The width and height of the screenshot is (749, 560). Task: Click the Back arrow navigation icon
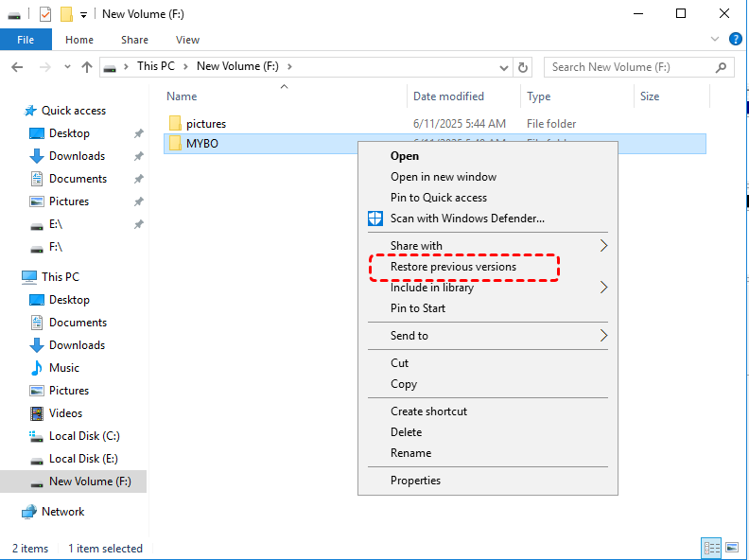pos(17,67)
